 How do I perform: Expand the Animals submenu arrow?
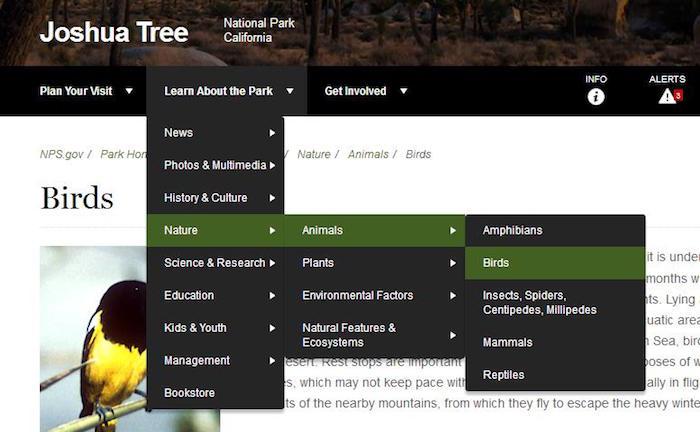click(453, 231)
